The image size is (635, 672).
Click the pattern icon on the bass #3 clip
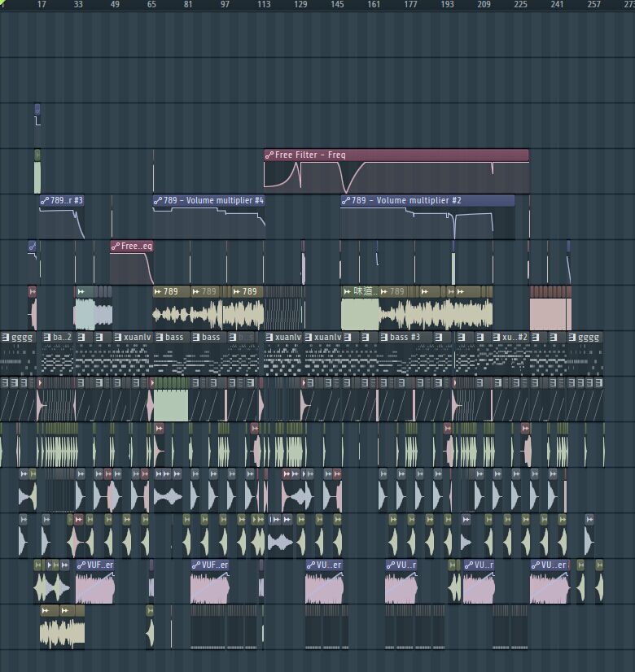(x=384, y=338)
